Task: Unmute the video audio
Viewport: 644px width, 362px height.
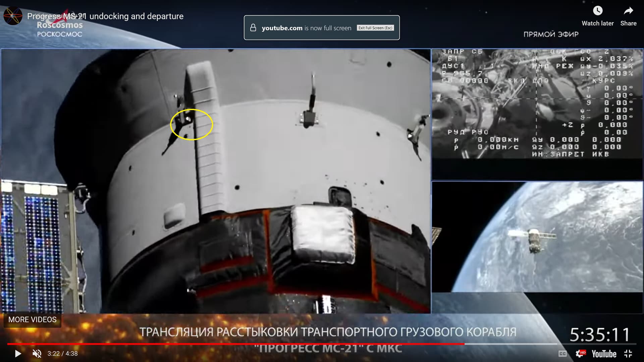Action: 37,354
